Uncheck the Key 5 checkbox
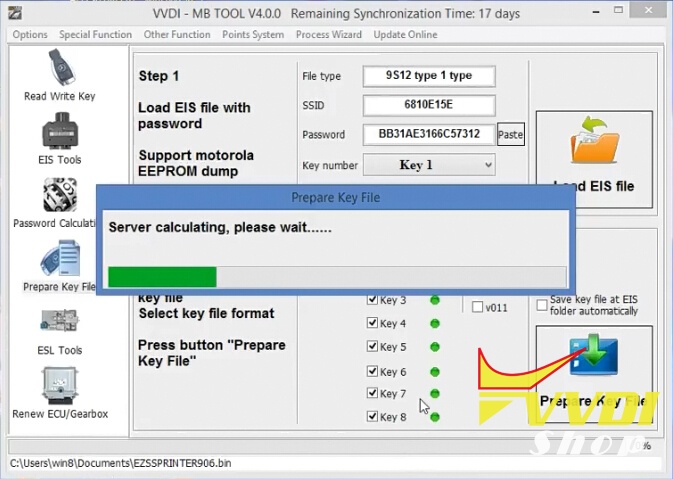673x479 pixels. coord(372,346)
